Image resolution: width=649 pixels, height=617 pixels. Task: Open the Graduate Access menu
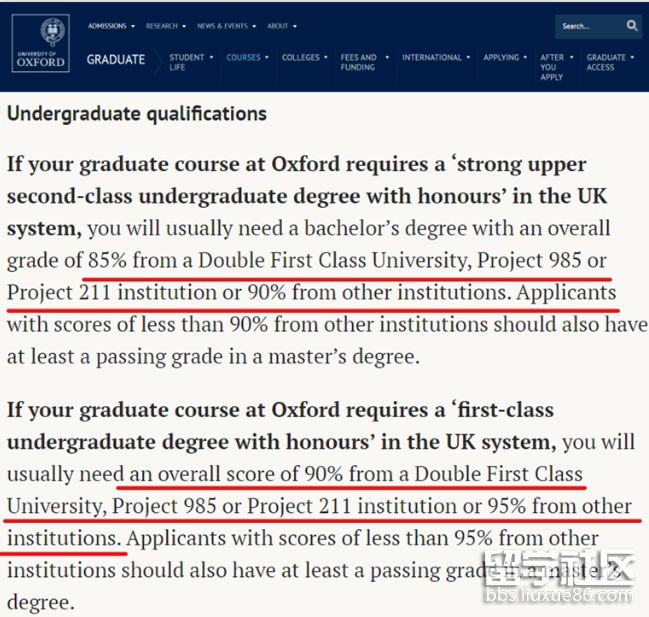tap(605, 62)
